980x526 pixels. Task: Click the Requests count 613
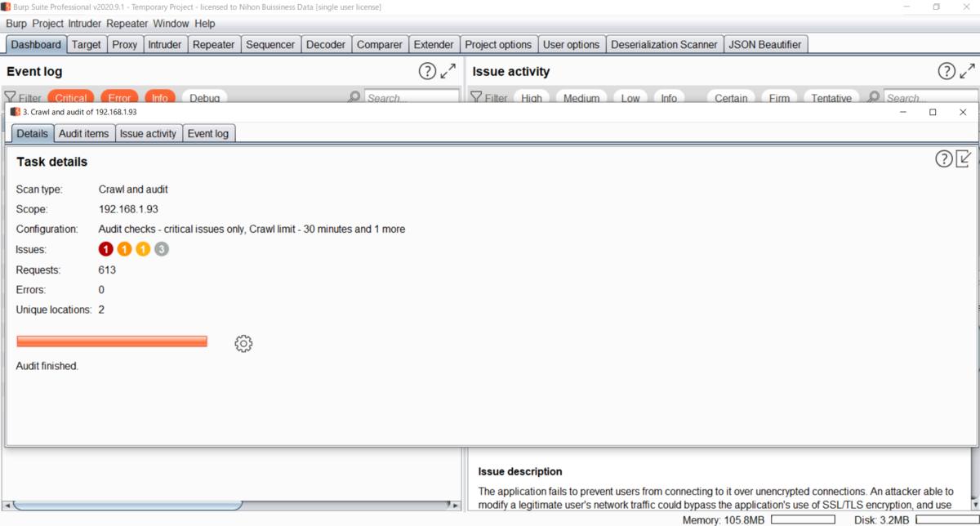click(107, 270)
